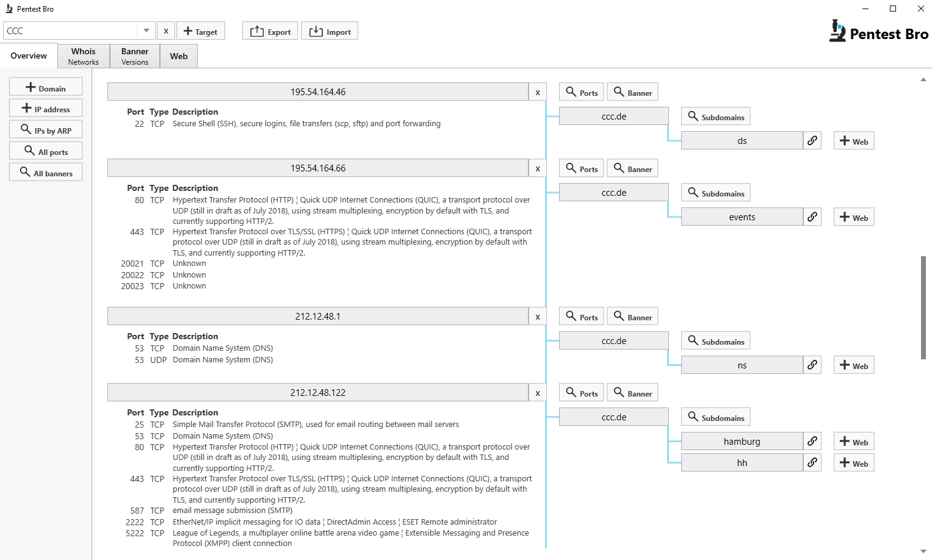Grab Banner for 212.12.48.1
The height and width of the screenshot is (560, 932).
(633, 317)
